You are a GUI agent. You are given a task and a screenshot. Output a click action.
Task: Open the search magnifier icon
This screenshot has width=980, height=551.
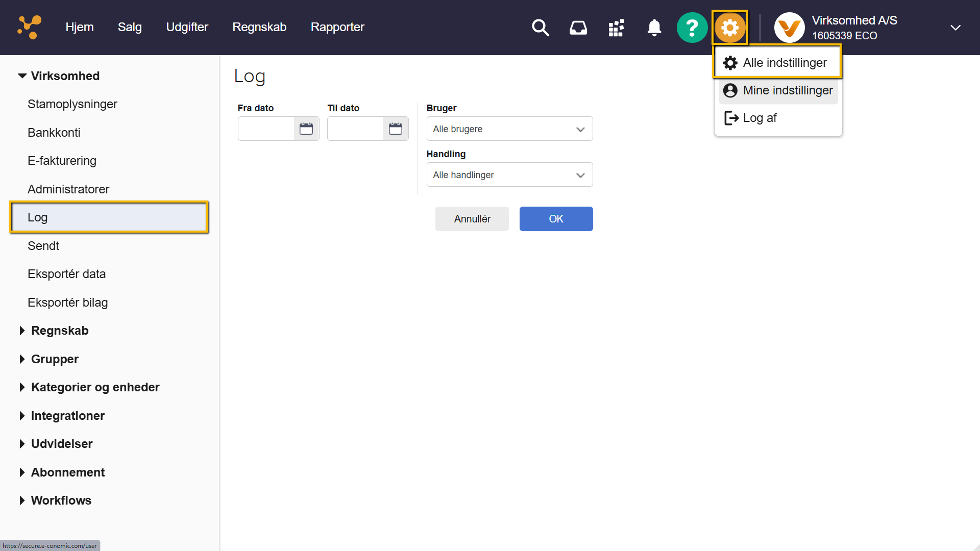click(x=540, y=28)
